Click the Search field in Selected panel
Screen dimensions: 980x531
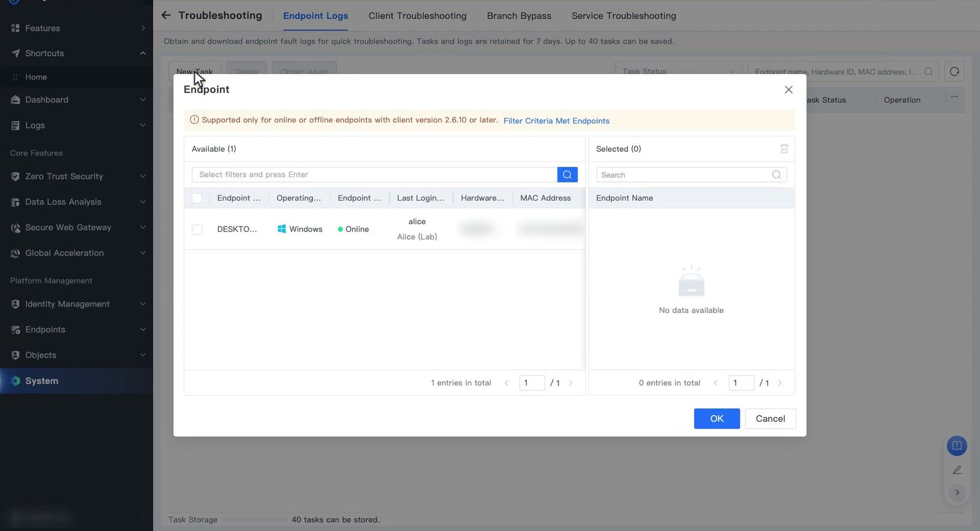coord(692,175)
